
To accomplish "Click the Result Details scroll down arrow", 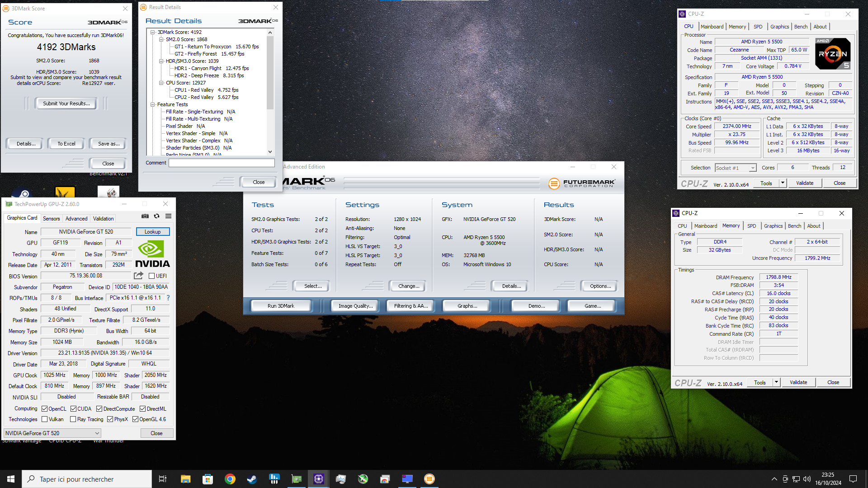I will tap(270, 152).
